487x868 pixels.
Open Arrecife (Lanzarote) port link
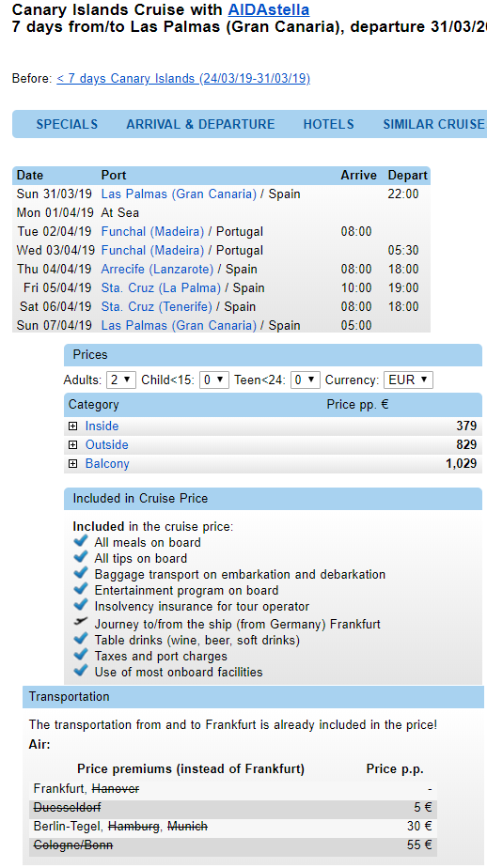click(x=157, y=269)
